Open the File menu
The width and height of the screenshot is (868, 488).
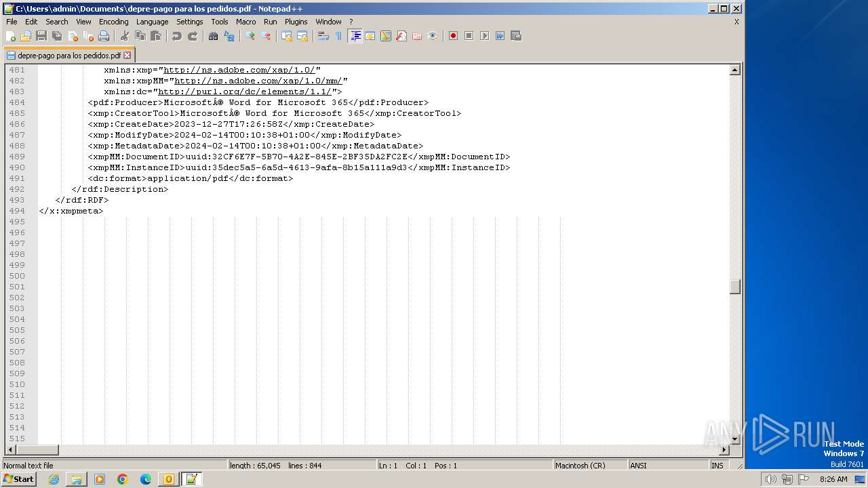(x=12, y=22)
